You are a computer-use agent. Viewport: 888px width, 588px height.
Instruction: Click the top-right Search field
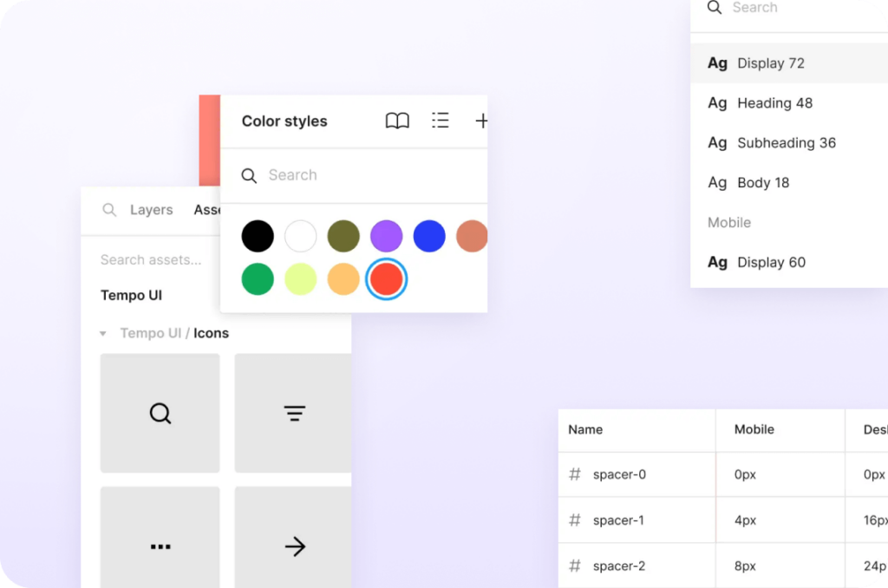pos(759,8)
